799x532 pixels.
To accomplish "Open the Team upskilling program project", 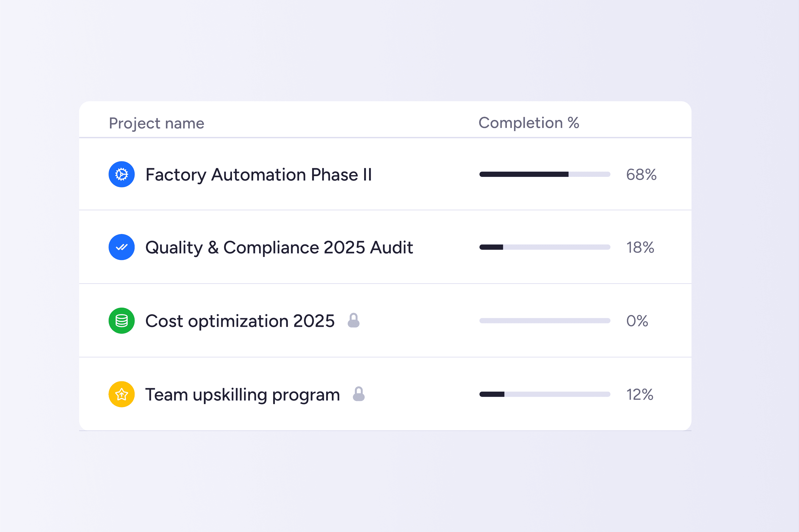I will 242,395.
